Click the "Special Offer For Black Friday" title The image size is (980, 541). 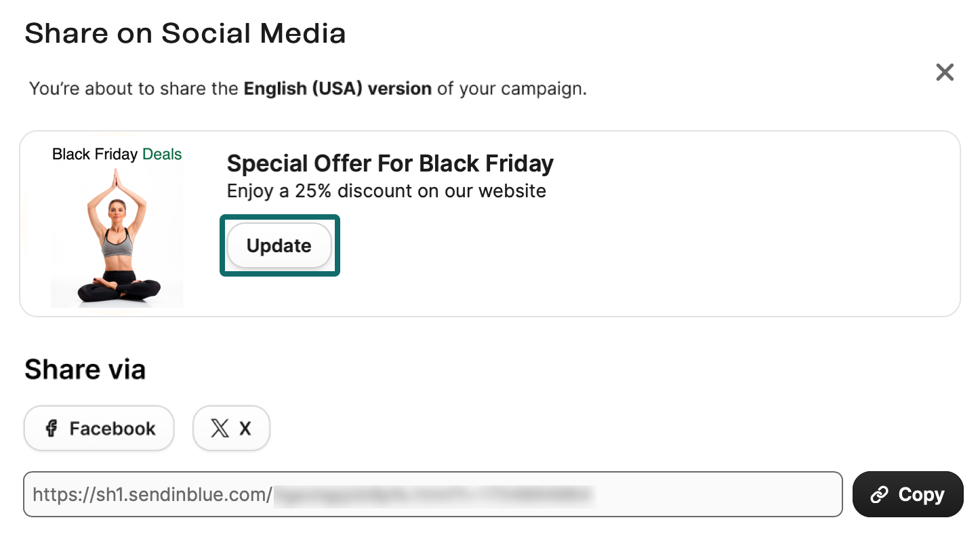click(390, 163)
